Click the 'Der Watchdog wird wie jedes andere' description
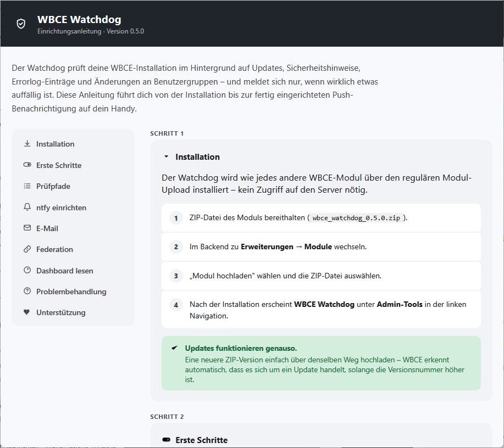 (x=316, y=184)
